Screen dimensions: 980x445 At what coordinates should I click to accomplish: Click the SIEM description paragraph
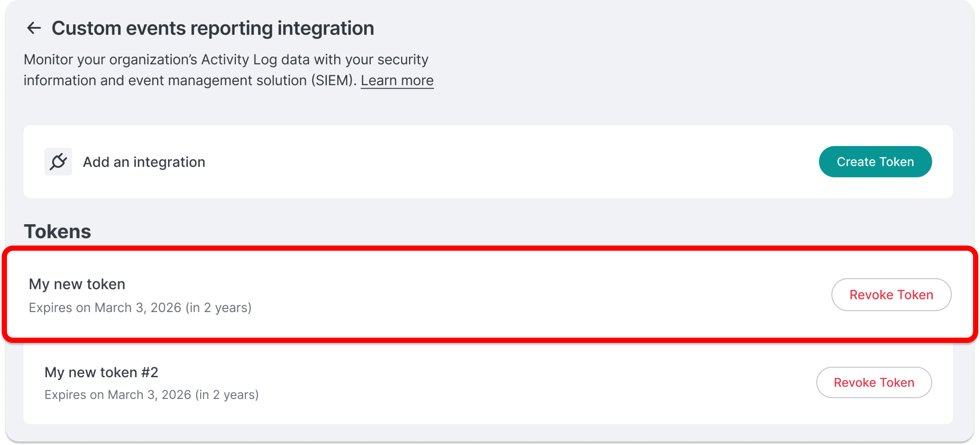click(x=229, y=70)
